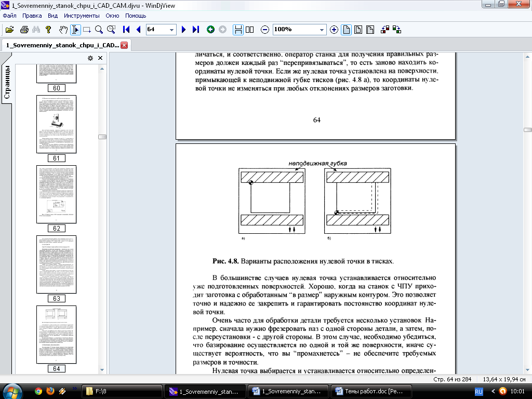This screenshot has height=399, width=532.
Task: Close the document tab with red X
Action: [125, 45]
